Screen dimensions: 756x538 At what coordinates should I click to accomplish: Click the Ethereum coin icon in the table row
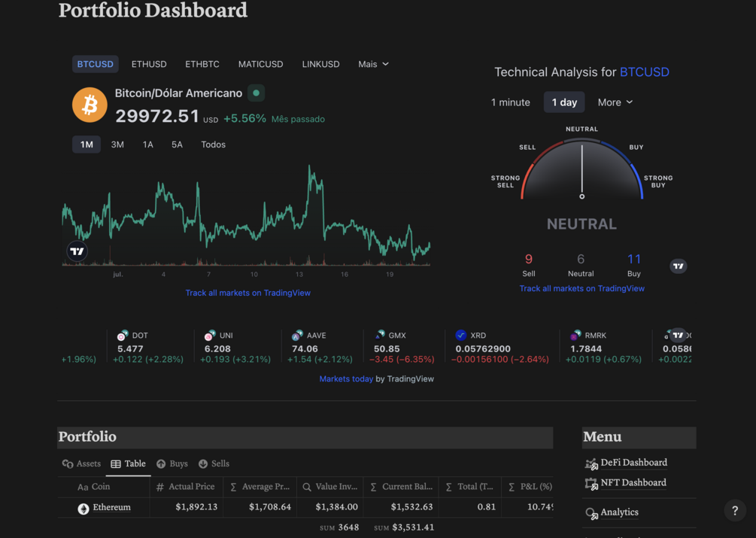[83, 508]
